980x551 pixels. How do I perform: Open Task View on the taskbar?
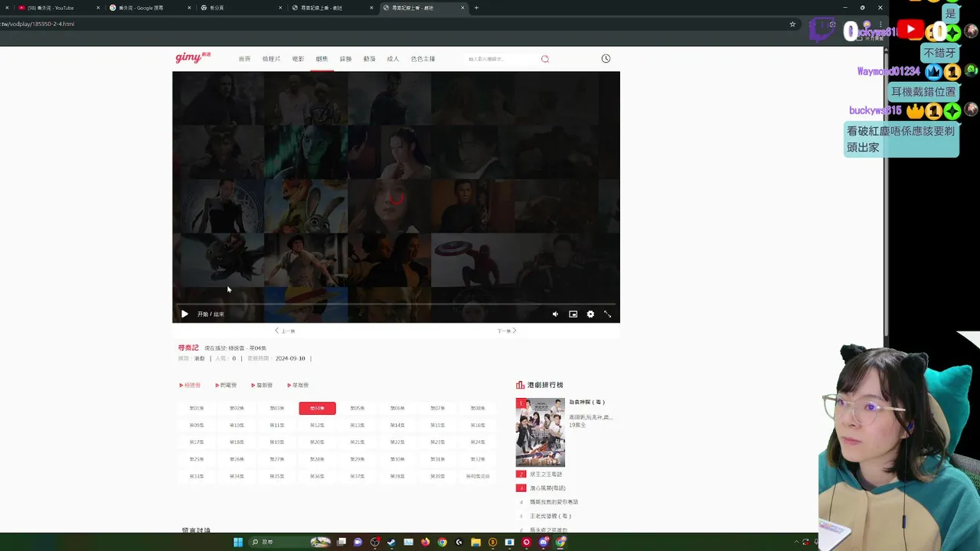point(341,542)
